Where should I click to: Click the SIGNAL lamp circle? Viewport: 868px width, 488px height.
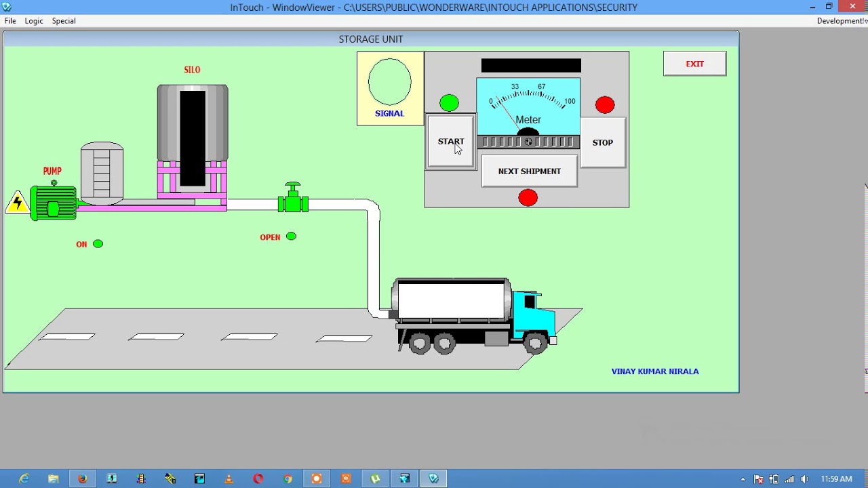[389, 81]
